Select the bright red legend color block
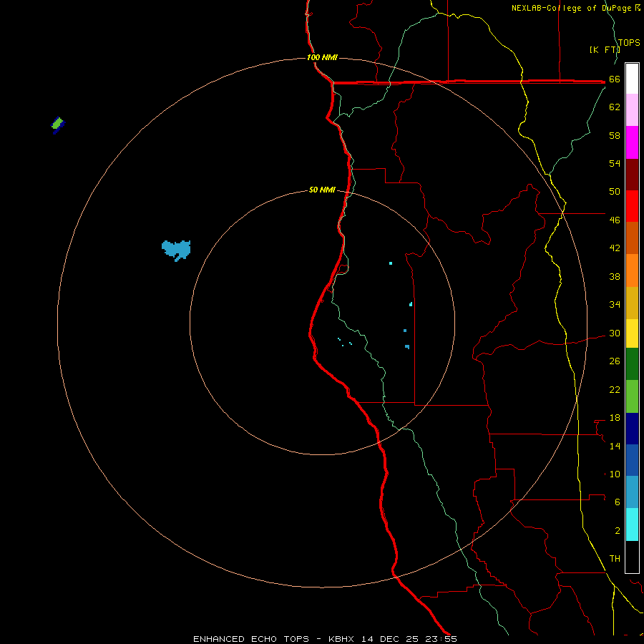 [632, 206]
